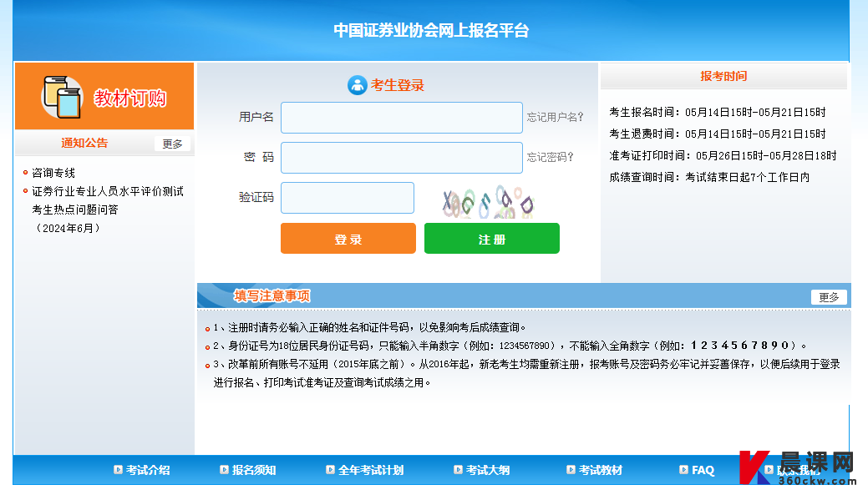The image size is (868, 500).
Task: Open the 咨询专线 notice
Action: pos(53,173)
